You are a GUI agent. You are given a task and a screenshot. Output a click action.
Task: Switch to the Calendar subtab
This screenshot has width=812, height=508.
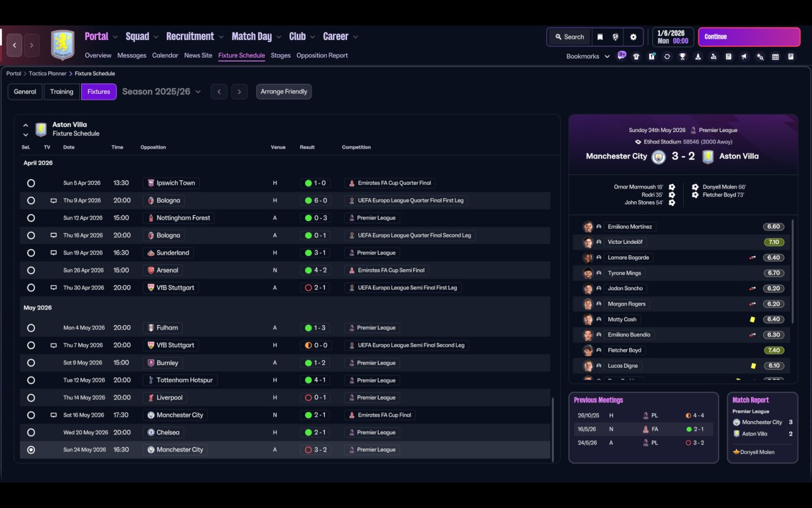(x=165, y=56)
